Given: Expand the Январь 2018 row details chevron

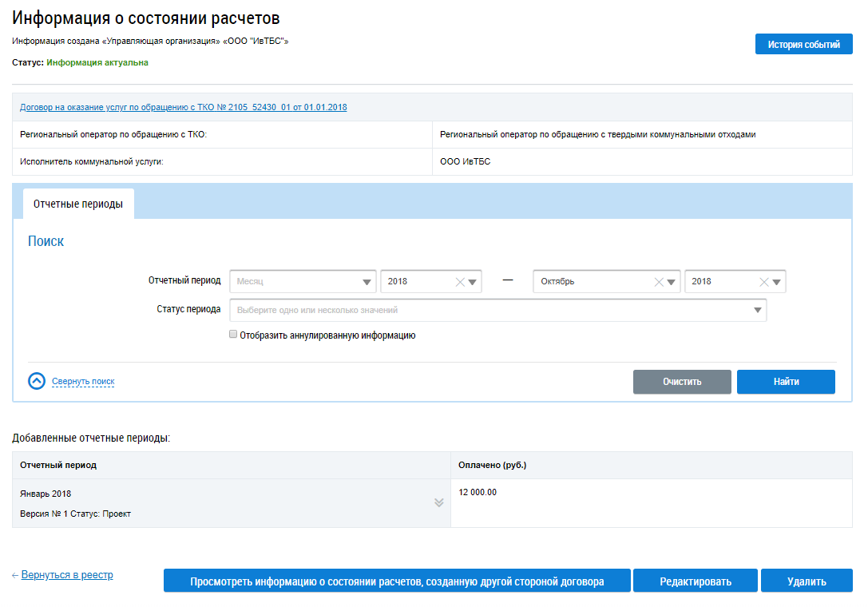Looking at the screenshot, I should [438, 502].
